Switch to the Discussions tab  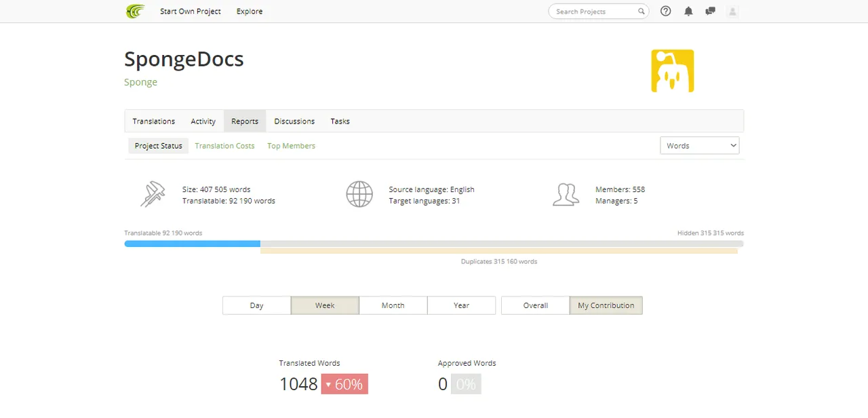(294, 121)
